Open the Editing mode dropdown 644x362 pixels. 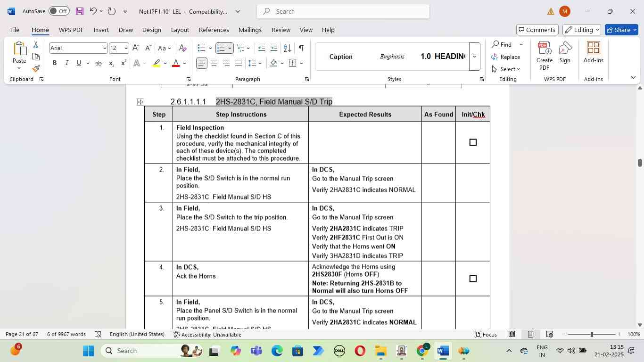(582, 30)
